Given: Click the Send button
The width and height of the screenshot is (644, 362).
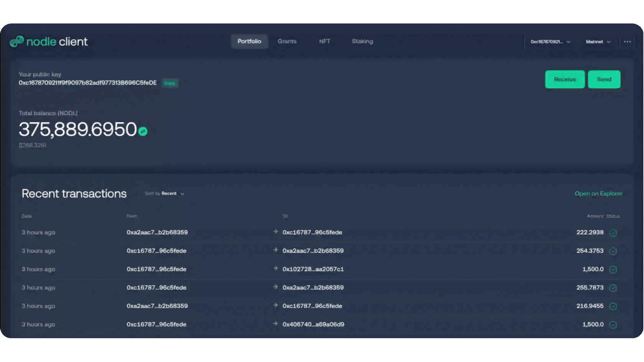Looking at the screenshot, I should [604, 79].
